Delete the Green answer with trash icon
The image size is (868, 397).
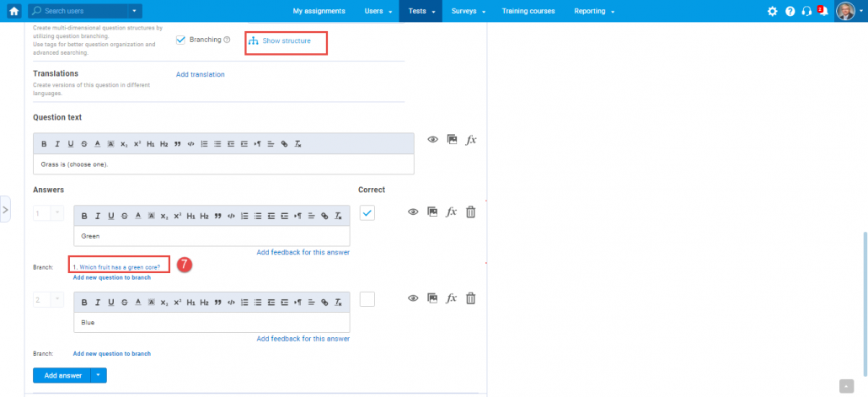point(470,212)
